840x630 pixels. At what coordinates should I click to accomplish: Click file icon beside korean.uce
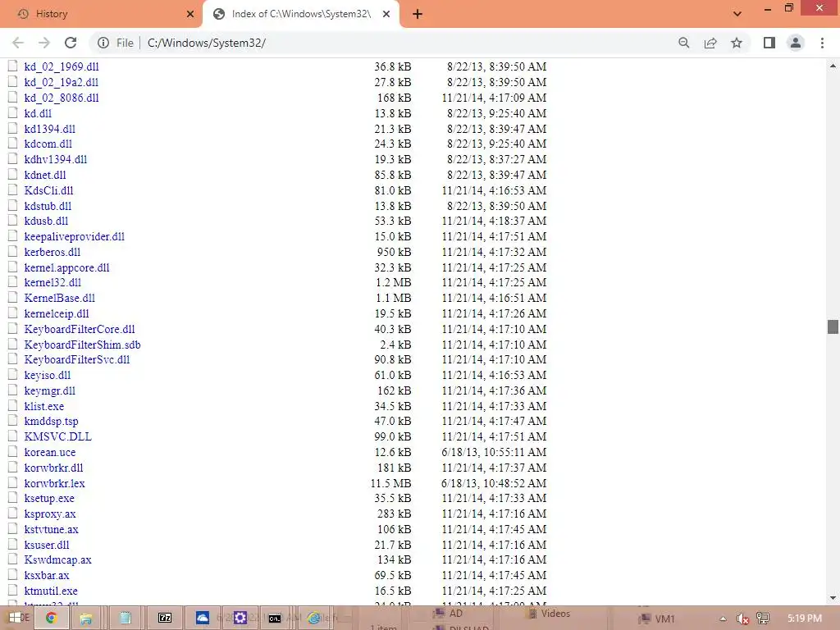coord(13,452)
